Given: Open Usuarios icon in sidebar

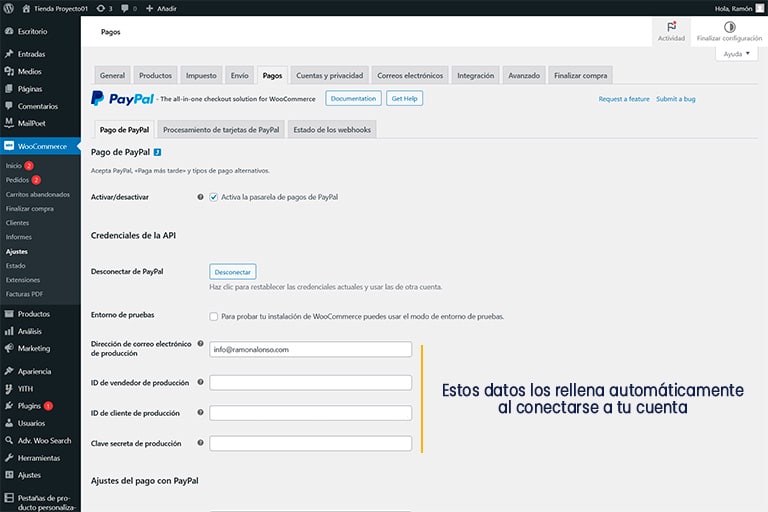Looking at the screenshot, I should pyautogui.click(x=9, y=423).
